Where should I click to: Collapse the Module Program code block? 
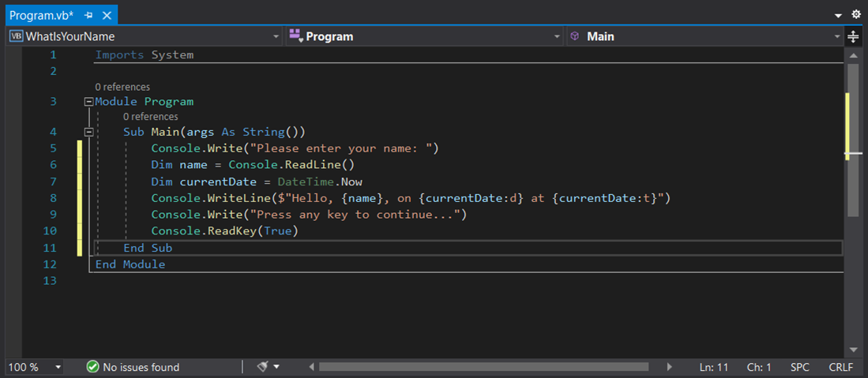pos(88,102)
